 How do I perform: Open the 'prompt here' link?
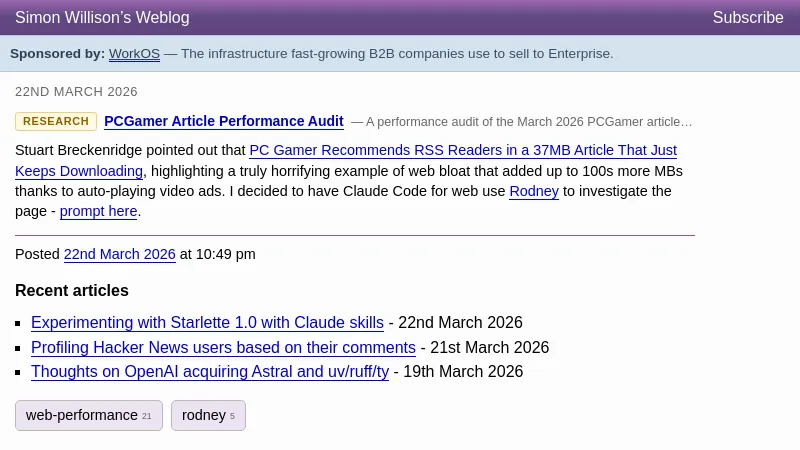(x=98, y=212)
